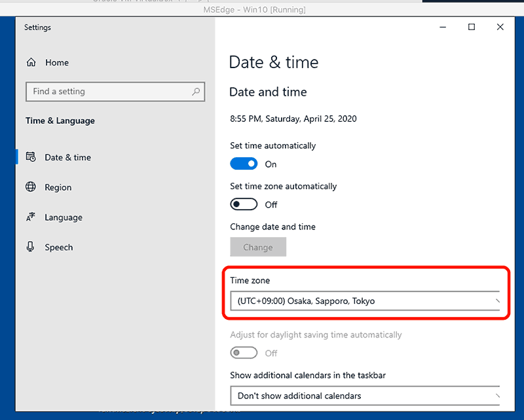Open the Time zone dropdown
This screenshot has width=524, height=420.
364,301
